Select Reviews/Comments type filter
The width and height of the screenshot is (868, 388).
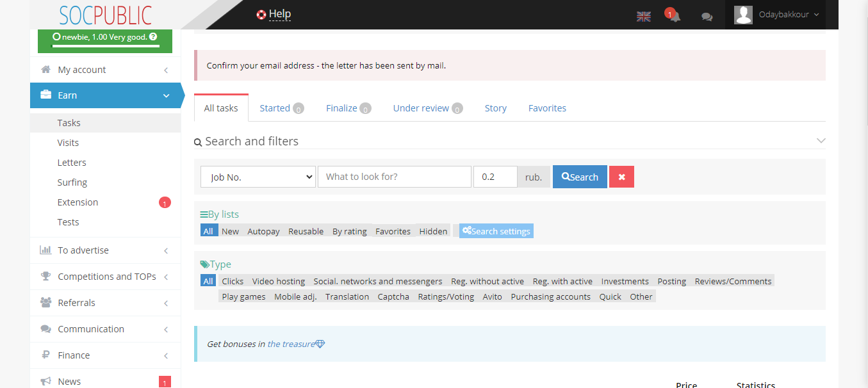[x=733, y=281]
